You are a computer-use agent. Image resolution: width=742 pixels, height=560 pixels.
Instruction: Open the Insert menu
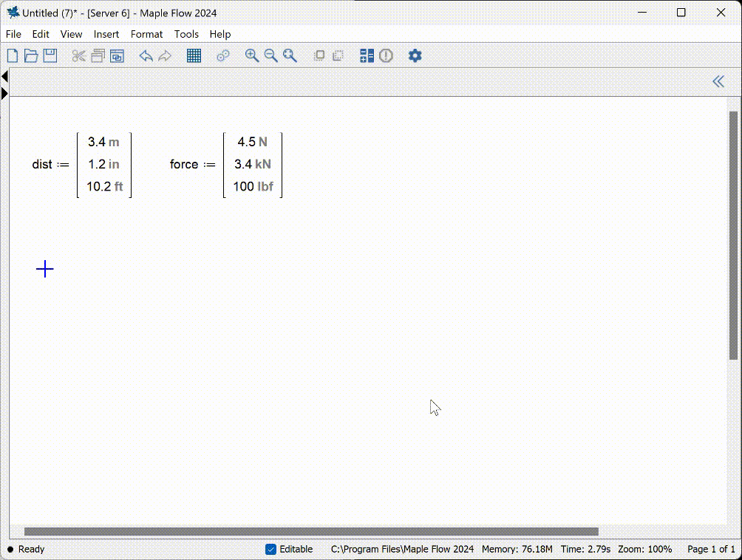[x=106, y=34]
